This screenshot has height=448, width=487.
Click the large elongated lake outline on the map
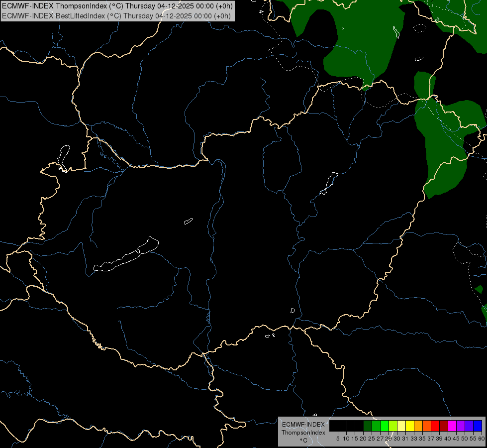(126, 258)
